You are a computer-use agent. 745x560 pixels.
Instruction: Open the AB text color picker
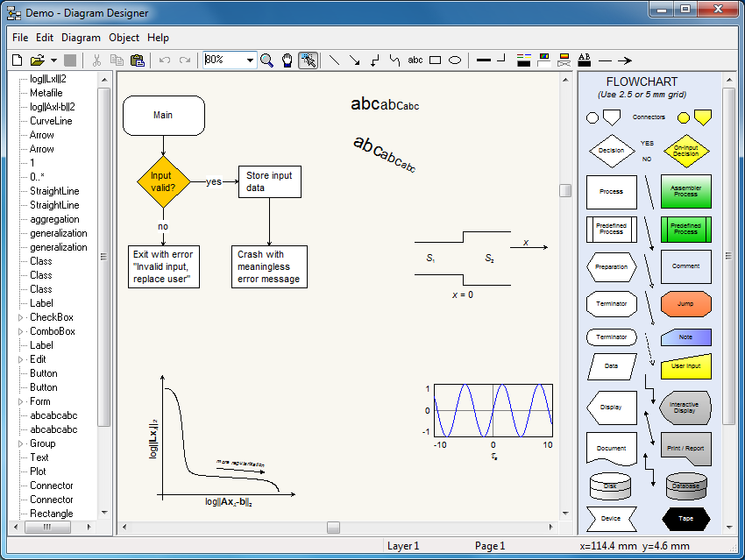(x=584, y=60)
